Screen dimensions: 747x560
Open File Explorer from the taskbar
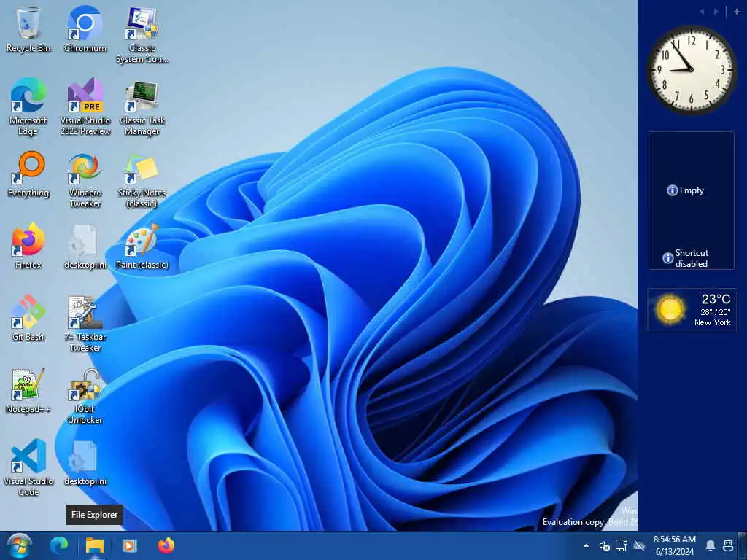click(95, 545)
